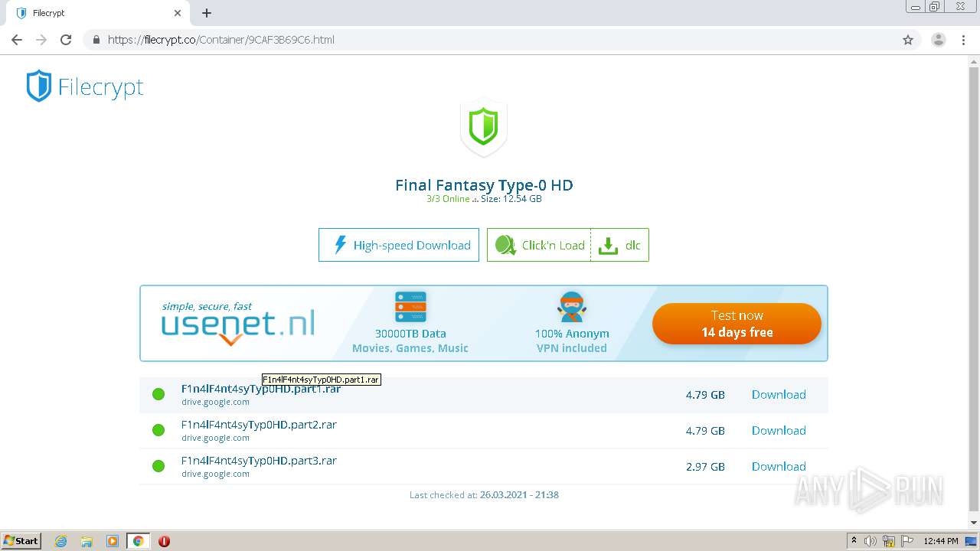Click the 2.97 GB size value
980x551 pixels.
[705, 467]
